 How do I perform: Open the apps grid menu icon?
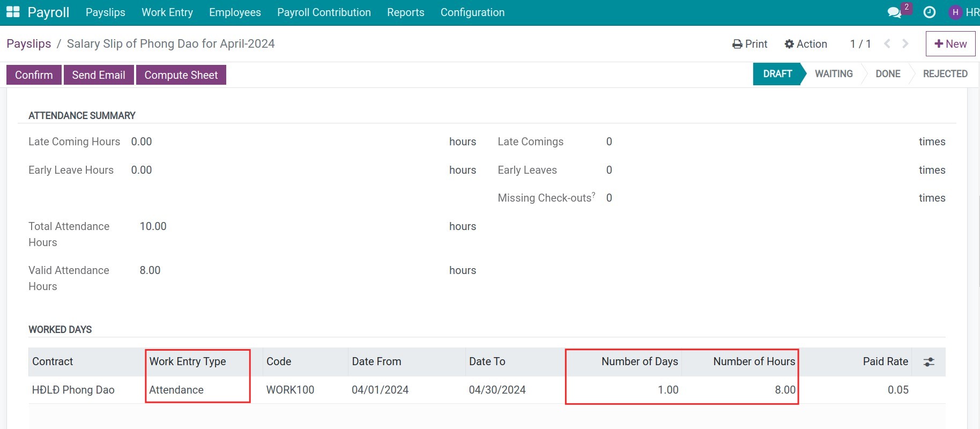pos(13,12)
